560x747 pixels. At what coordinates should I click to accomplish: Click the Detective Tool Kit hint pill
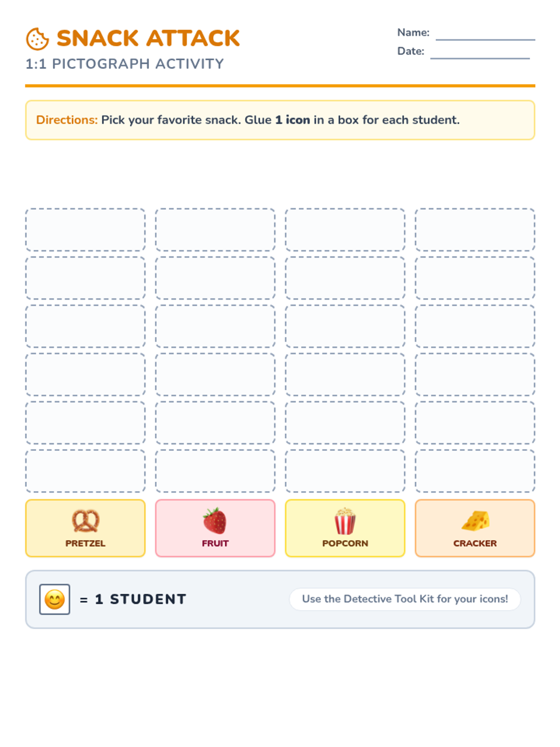click(405, 599)
